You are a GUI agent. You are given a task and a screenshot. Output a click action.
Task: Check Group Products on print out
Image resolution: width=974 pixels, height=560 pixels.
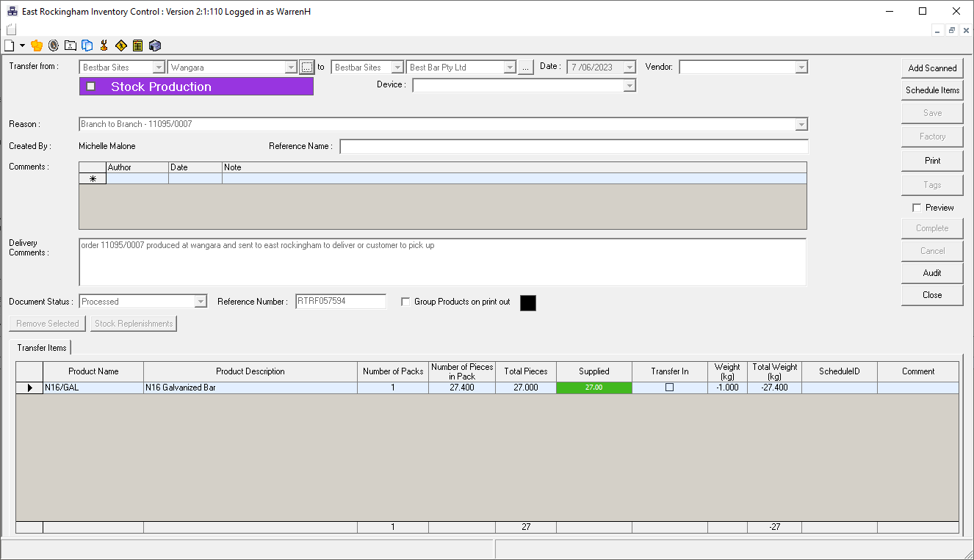(x=405, y=301)
